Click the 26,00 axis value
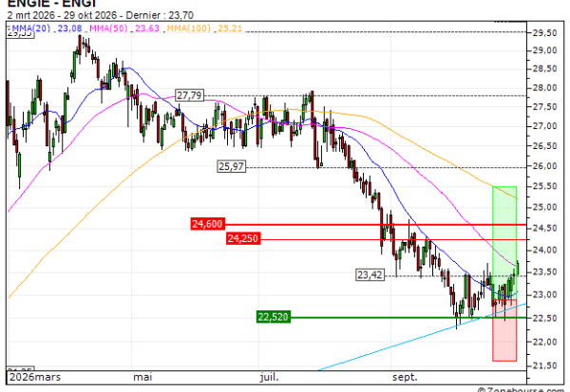 coord(545,166)
